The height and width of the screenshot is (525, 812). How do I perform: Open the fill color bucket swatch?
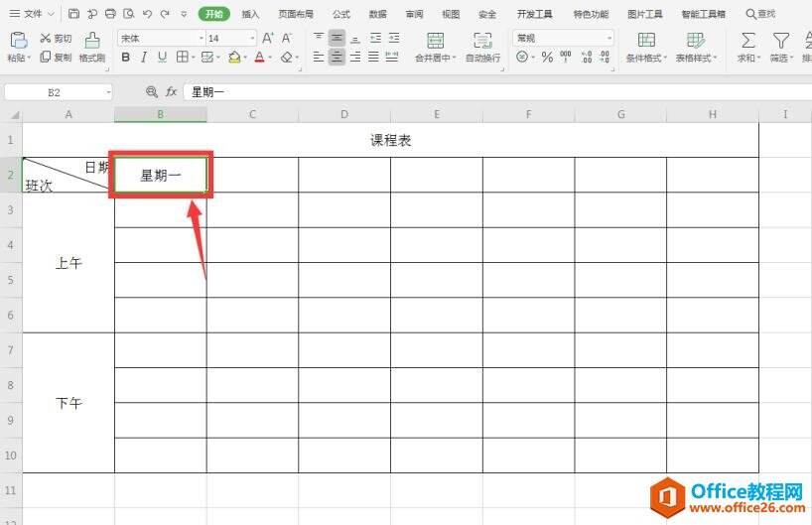point(234,57)
